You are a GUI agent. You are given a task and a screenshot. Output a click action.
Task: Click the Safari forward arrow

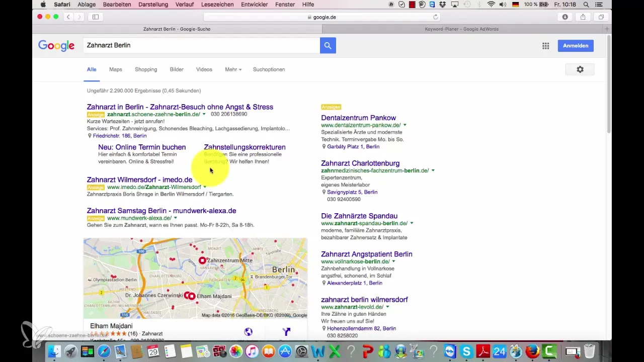coord(79,17)
